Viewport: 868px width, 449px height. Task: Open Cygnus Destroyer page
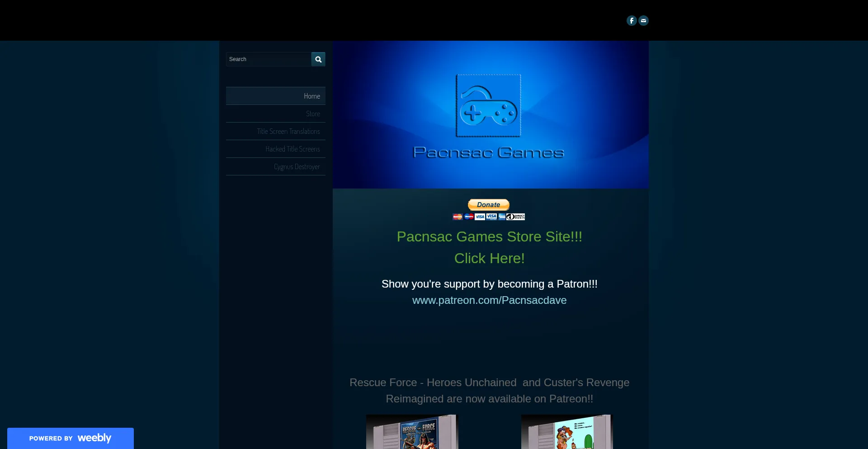[276, 166]
